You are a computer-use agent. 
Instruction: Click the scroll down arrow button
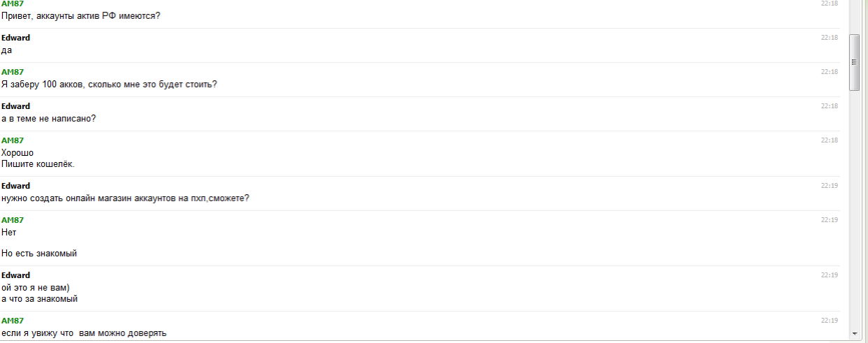click(854, 335)
